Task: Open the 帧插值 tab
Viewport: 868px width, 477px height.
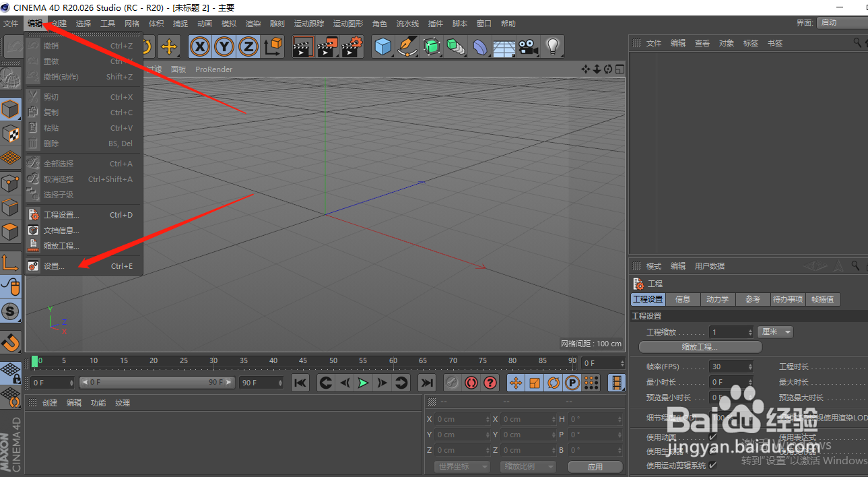Action: coord(823,299)
